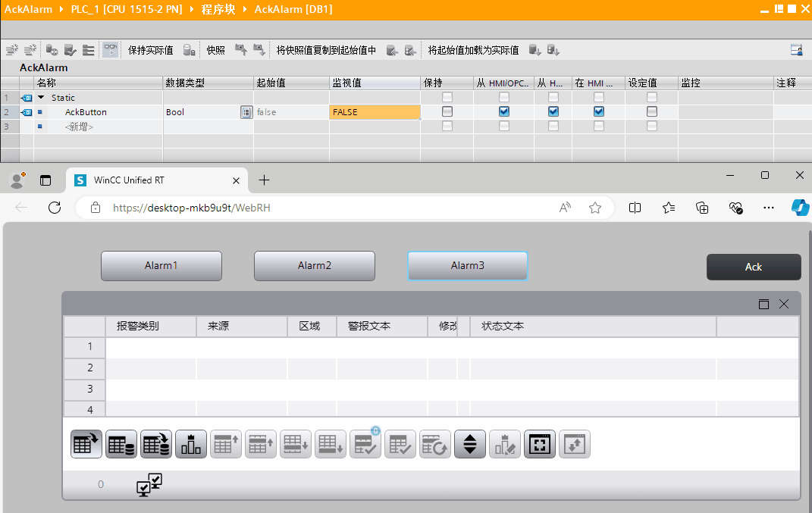
Task: Click the dark Ack button
Action: 754,267
